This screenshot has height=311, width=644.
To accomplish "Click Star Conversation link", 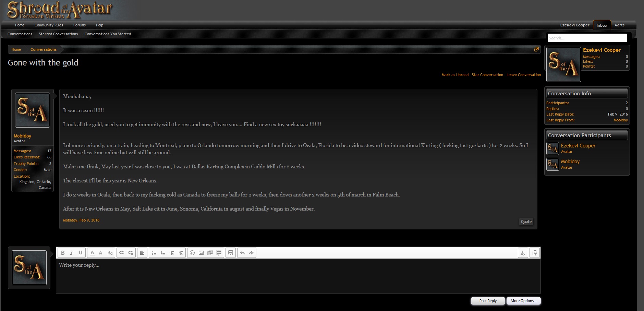I will pos(487,75).
